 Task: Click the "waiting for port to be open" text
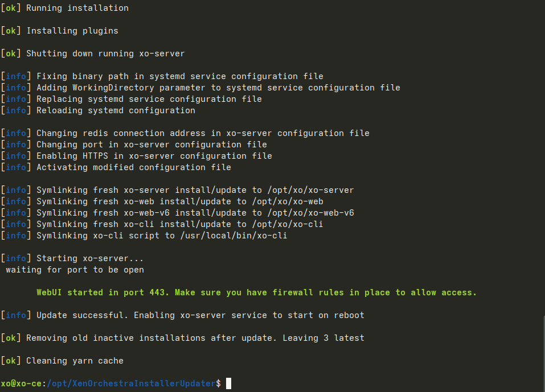(x=75, y=270)
